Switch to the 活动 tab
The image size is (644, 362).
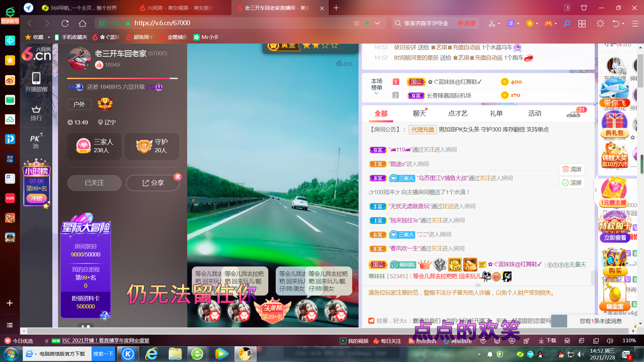coord(535,114)
